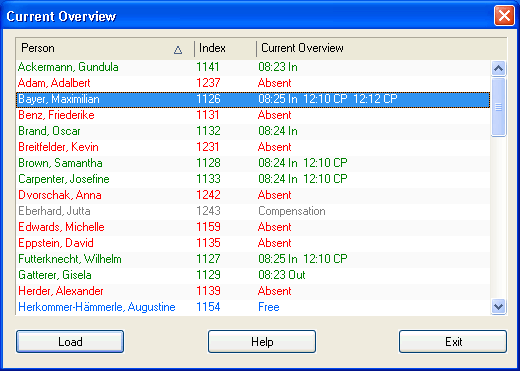
Task: Select the Bayer, Maximilian row
Action: [x=253, y=99]
